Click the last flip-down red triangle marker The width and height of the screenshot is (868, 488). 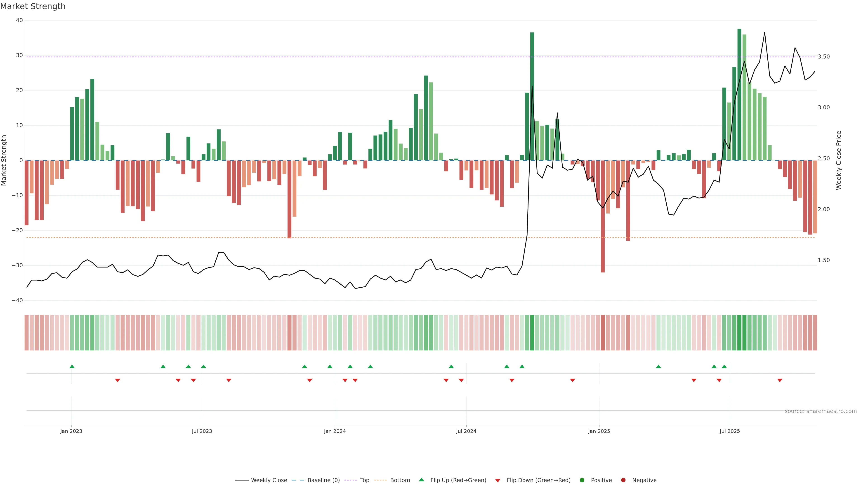tap(780, 380)
